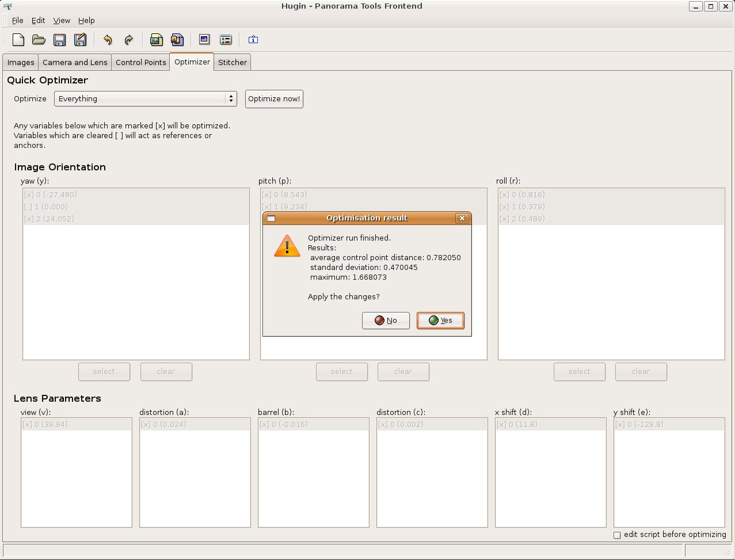Select roll entry 1 (0.379)

[x=611, y=207]
